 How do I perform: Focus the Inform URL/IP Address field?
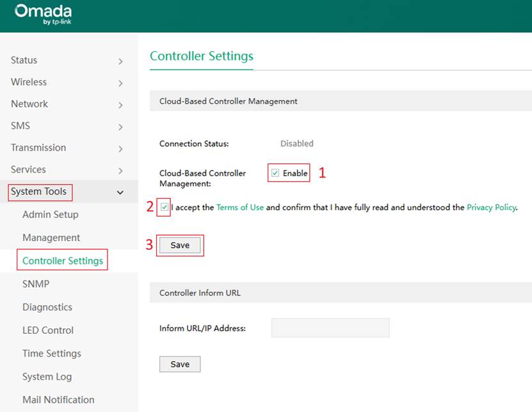(330, 328)
